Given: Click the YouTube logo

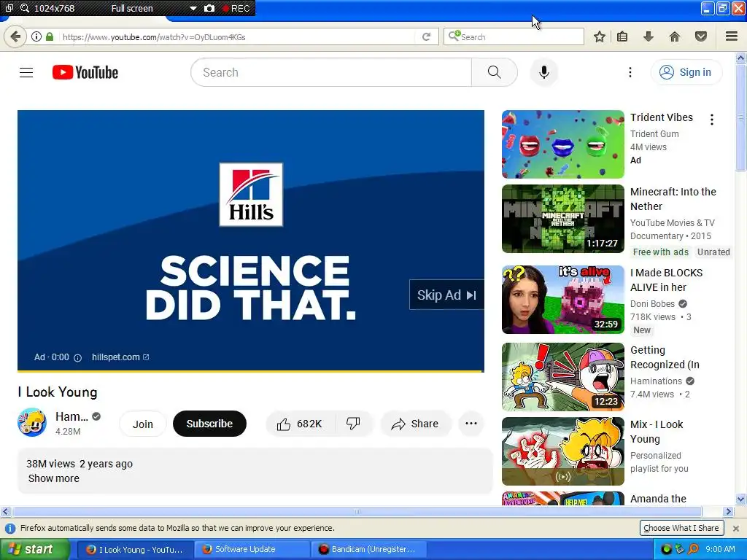Looking at the screenshot, I should pyautogui.click(x=85, y=72).
